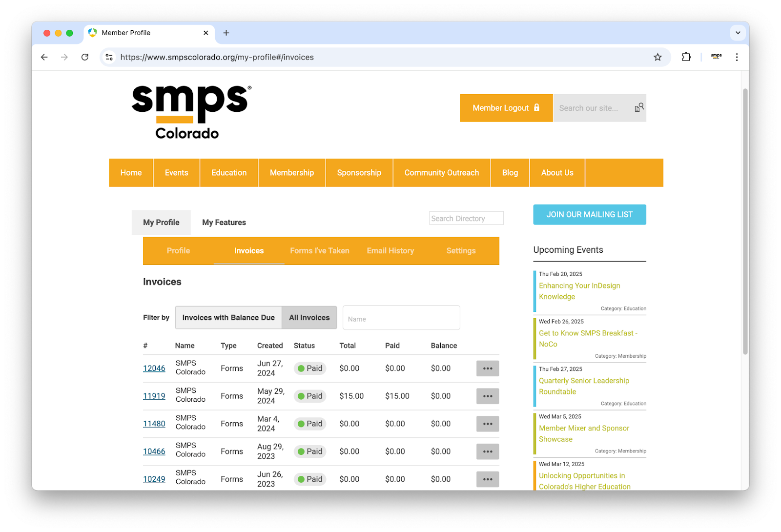Viewport: 781px width, 532px height.
Task: Go to the Blog page
Action: pyautogui.click(x=510, y=173)
